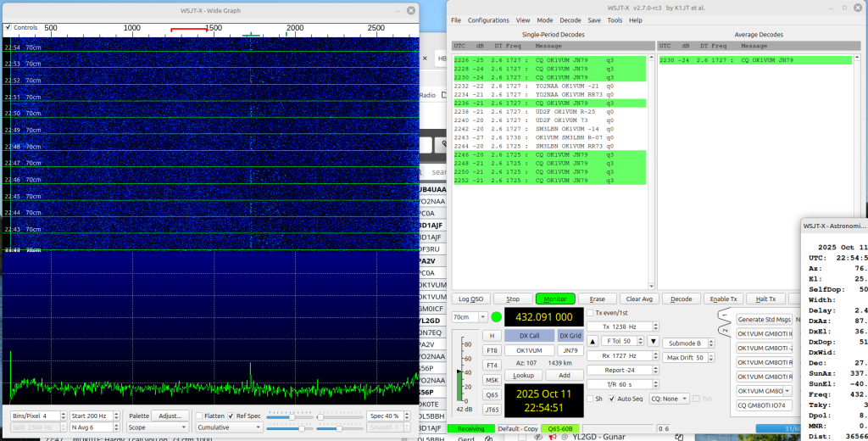Click the Halt Tx button

[765, 299]
